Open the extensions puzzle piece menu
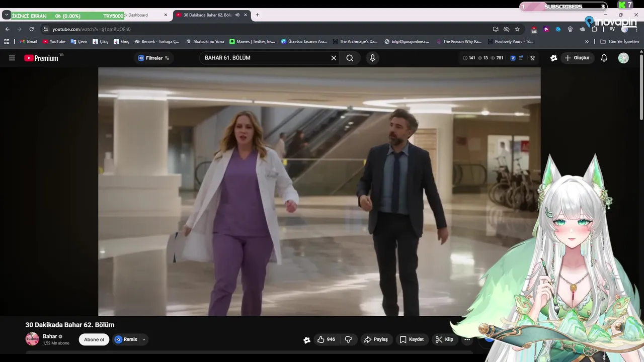Image resolution: width=644 pixels, height=362 pixels. pos(594,29)
